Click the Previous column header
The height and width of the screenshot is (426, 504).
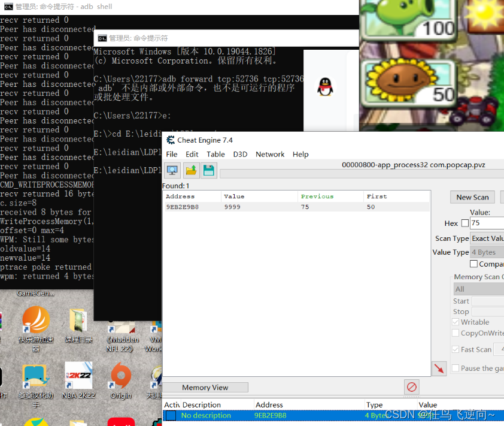point(331,197)
